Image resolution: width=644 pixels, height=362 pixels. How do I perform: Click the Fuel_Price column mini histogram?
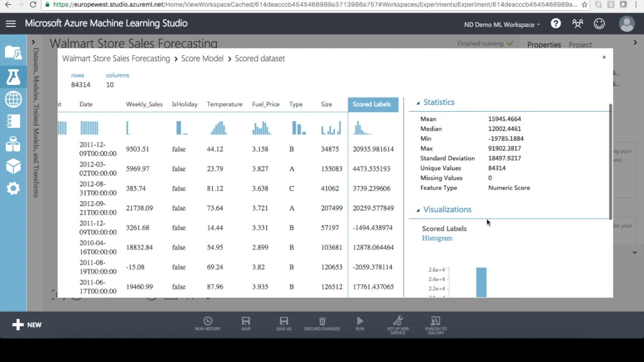pyautogui.click(x=262, y=128)
